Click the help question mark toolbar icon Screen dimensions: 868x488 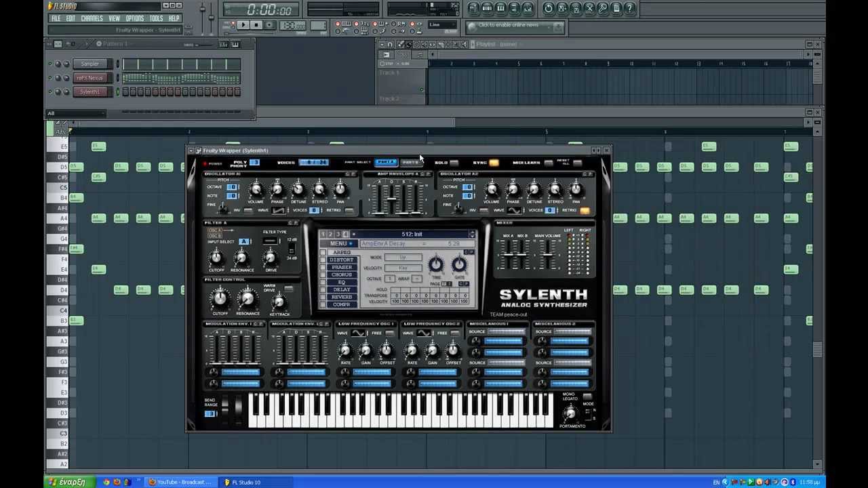[630, 8]
